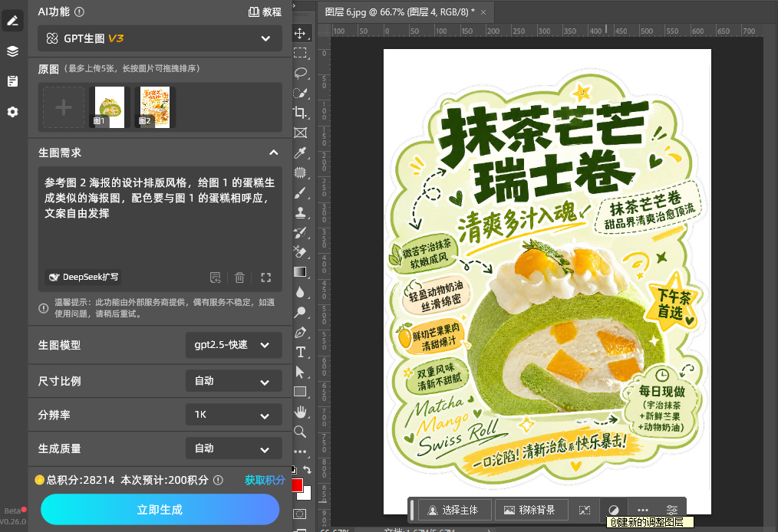This screenshot has height=532, width=778.
Task: Clear the prompt with the trash icon
Action: click(239, 277)
